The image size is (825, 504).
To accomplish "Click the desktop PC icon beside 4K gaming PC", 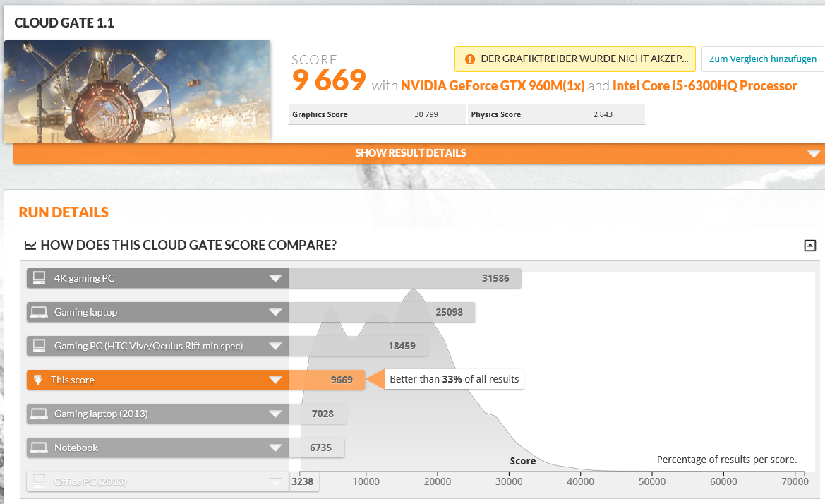I will point(39,278).
